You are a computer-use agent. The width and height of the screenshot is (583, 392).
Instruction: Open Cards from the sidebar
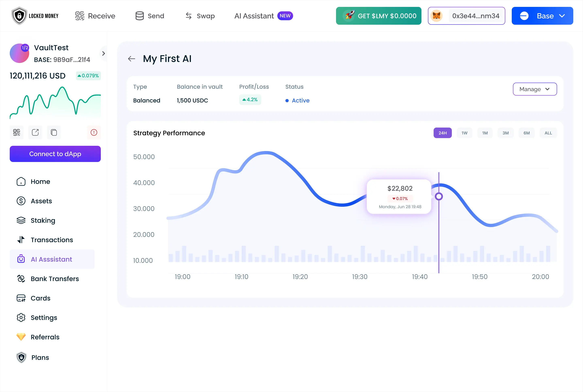click(x=40, y=298)
